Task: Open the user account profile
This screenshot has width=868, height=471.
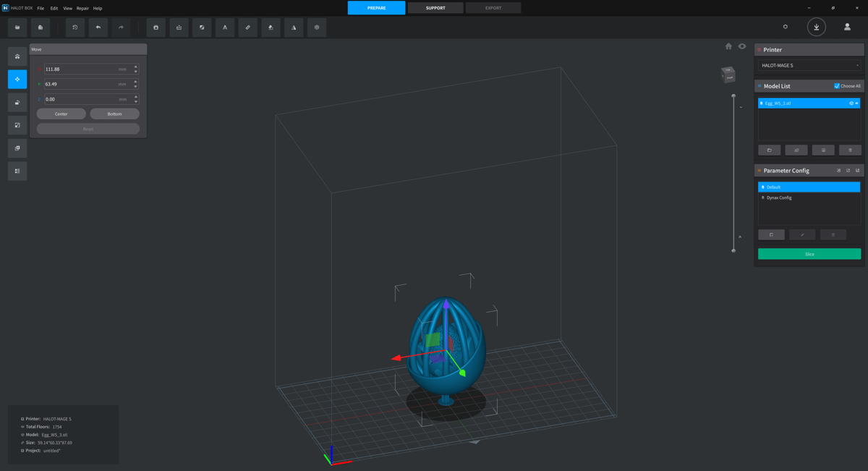Action: pos(847,27)
